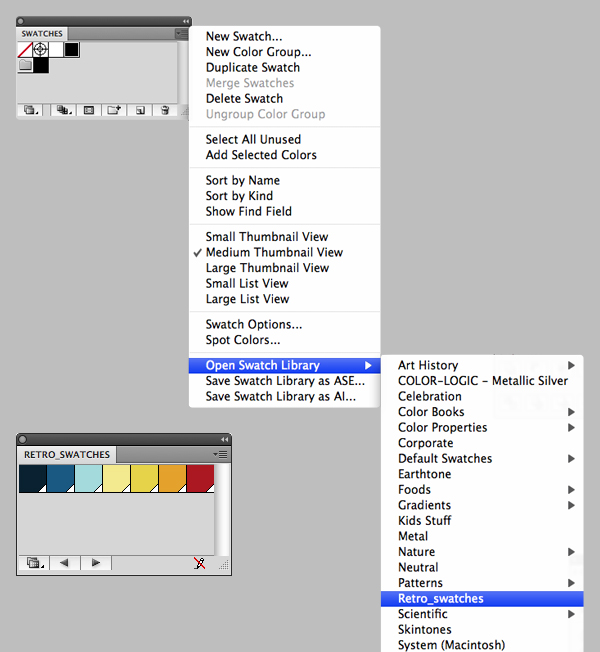Select the black swatch beside white swatch

[72, 50]
